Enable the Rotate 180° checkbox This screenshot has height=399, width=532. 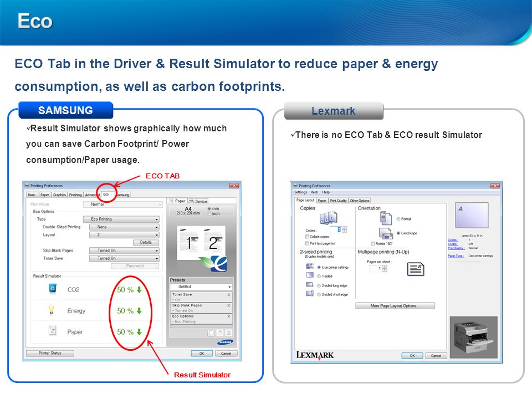click(373, 244)
